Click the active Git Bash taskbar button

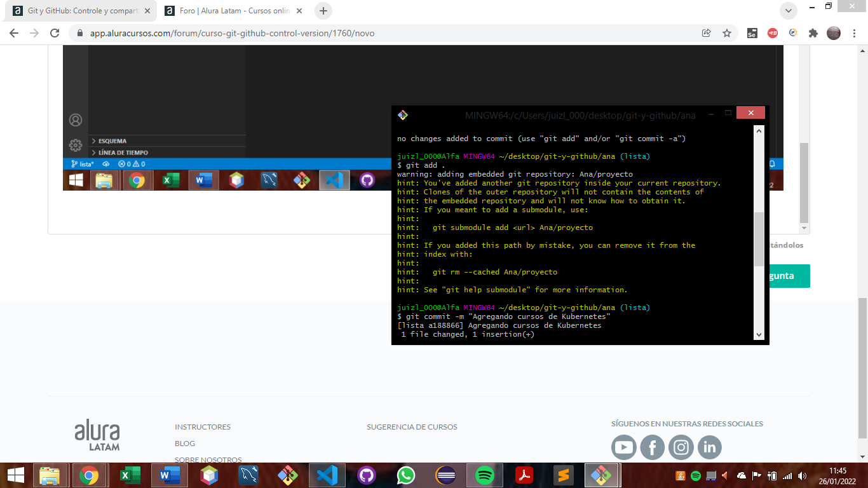tap(602, 475)
